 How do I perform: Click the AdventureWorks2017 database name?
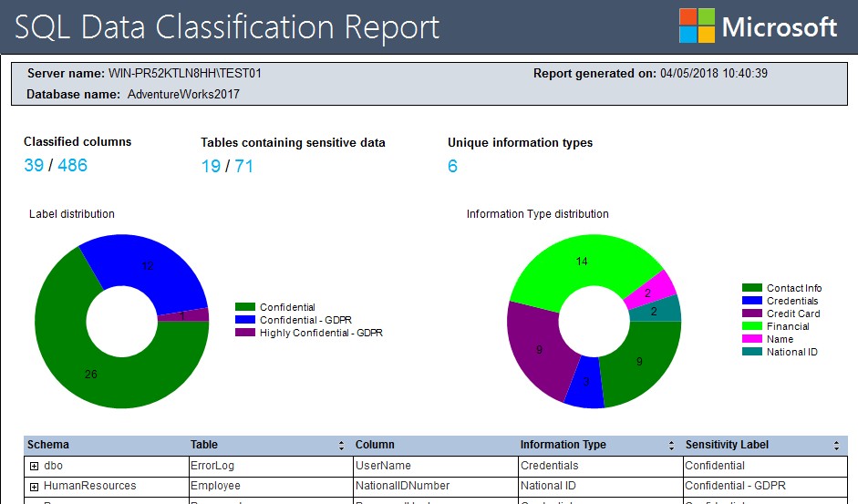point(183,94)
